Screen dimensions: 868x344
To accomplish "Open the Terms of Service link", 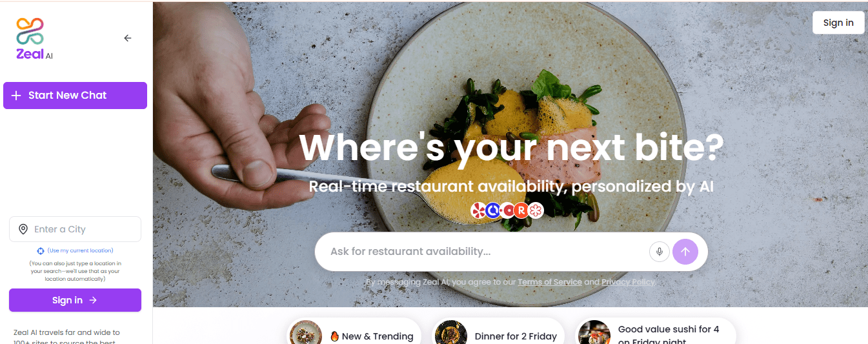I will point(550,282).
